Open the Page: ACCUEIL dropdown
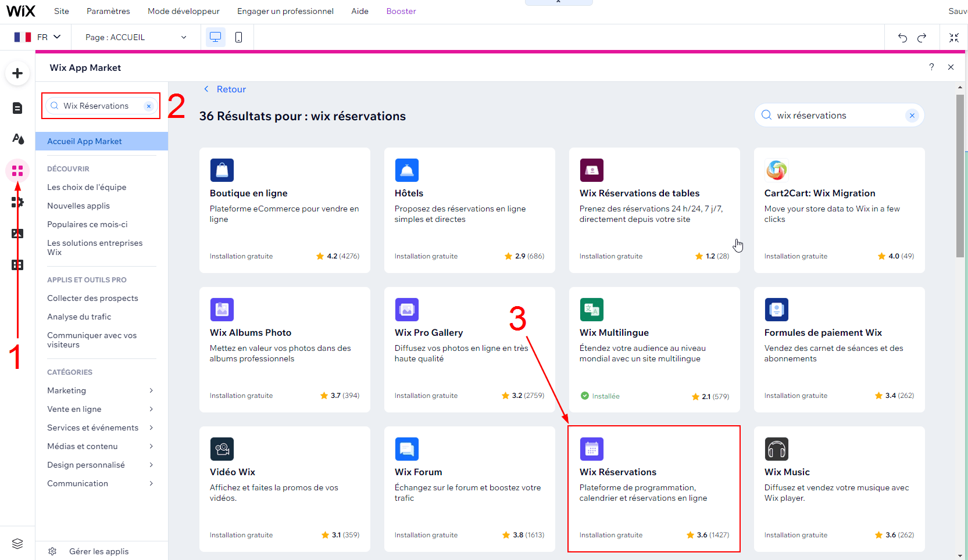The height and width of the screenshot is (560, 968). [135, 37]
